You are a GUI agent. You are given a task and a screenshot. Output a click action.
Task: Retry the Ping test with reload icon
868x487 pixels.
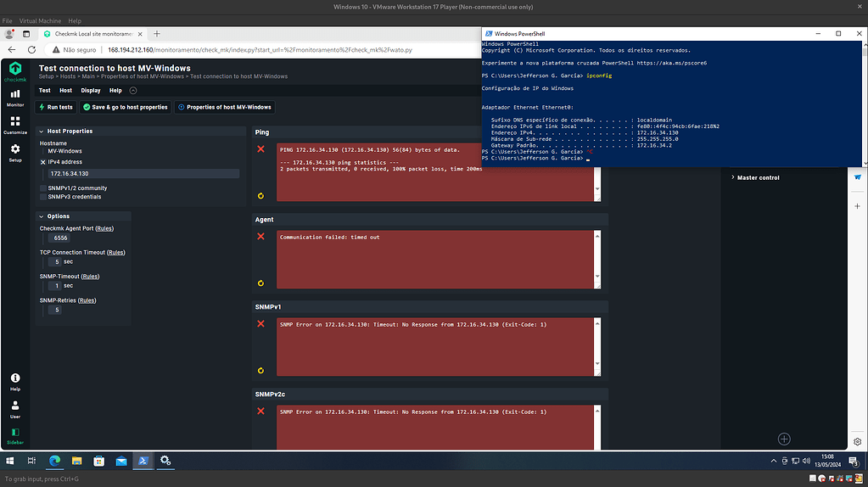(x=260, y=196)
